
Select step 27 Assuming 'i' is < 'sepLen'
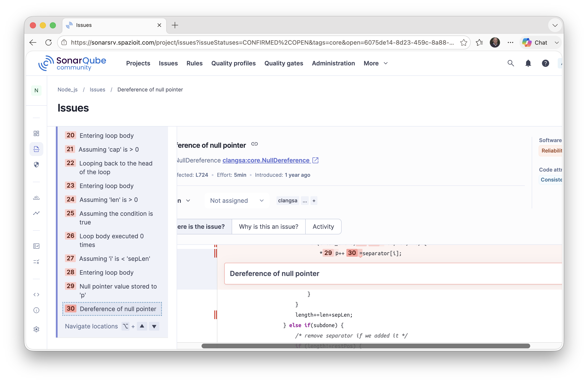point(112,258)
